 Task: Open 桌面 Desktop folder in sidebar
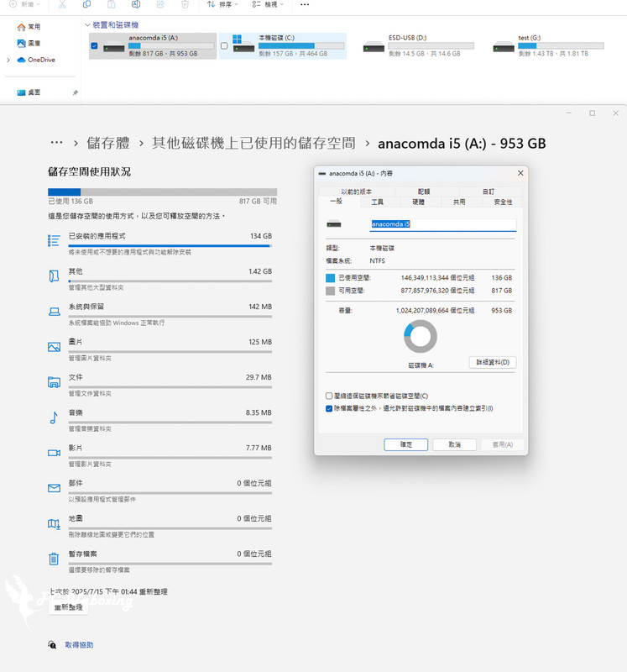pyautogui.click(x=29, y=92)
